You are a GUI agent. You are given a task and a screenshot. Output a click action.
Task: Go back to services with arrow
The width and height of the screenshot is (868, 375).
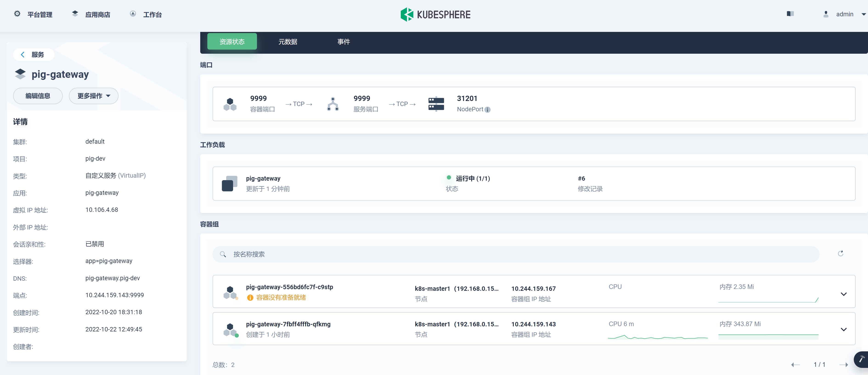click(x=23, y=55)
